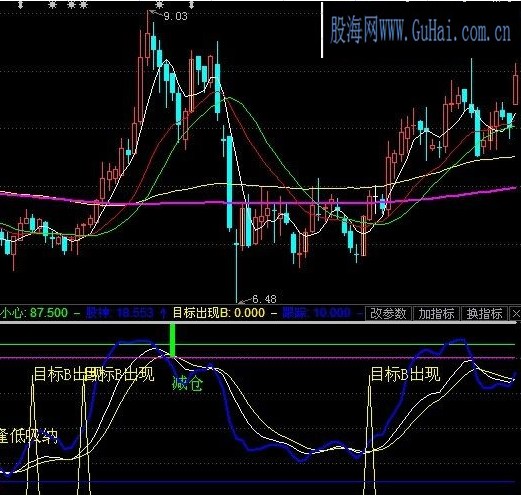Click the 9.03 high price label
Viewport: 521px width, 495px height.
[176, 16]
